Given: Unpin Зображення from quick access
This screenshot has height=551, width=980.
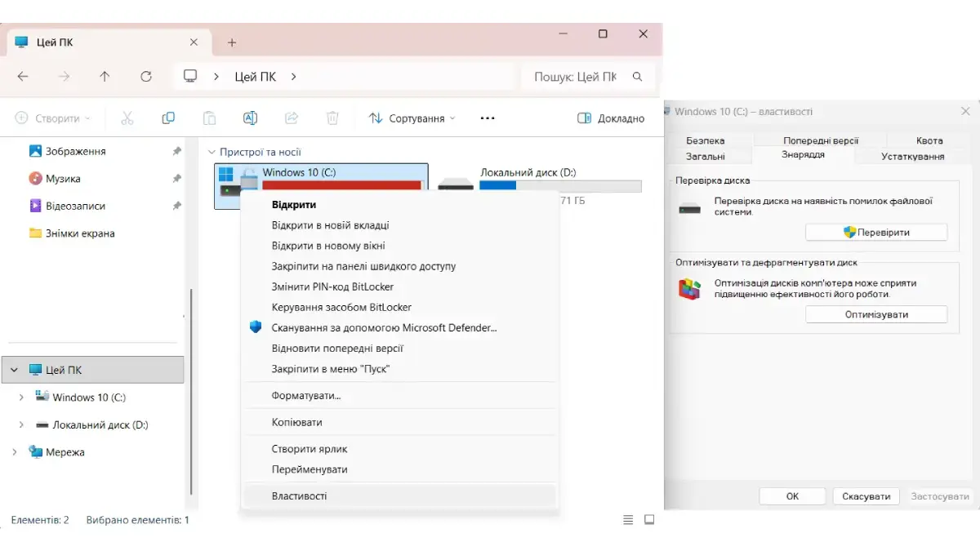Looking at the screenshot, I should pos(177,151).
